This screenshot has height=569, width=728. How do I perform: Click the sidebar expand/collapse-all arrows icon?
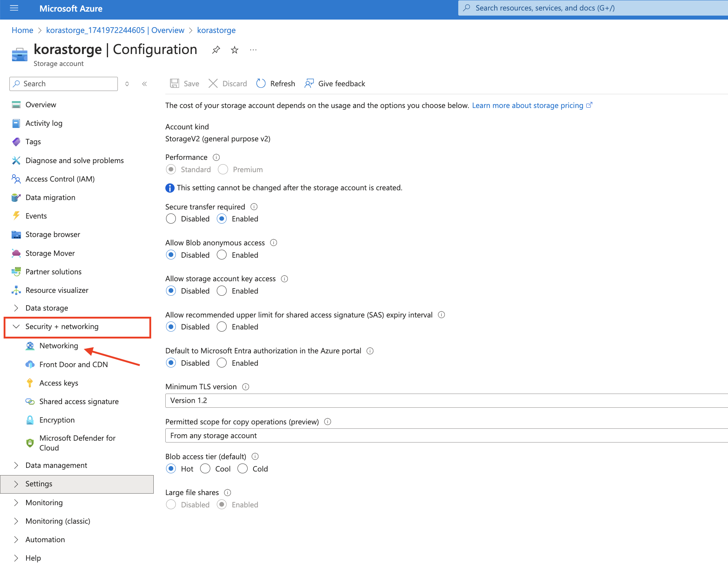point(127,84)
